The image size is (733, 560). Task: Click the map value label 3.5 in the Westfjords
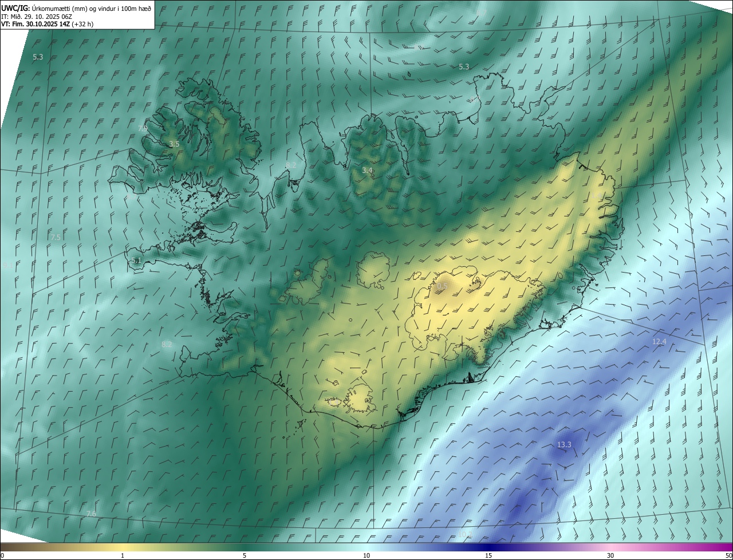pos(174,144)
